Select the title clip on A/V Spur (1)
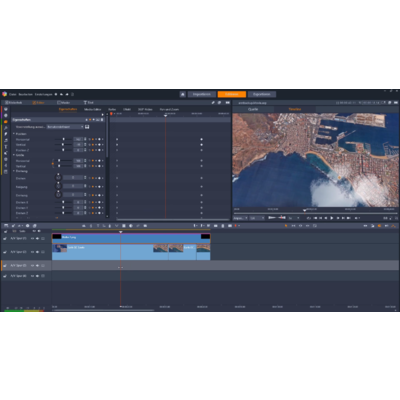Image resolution: width=400 pixels, height=400 pixels. pos(131,238)
